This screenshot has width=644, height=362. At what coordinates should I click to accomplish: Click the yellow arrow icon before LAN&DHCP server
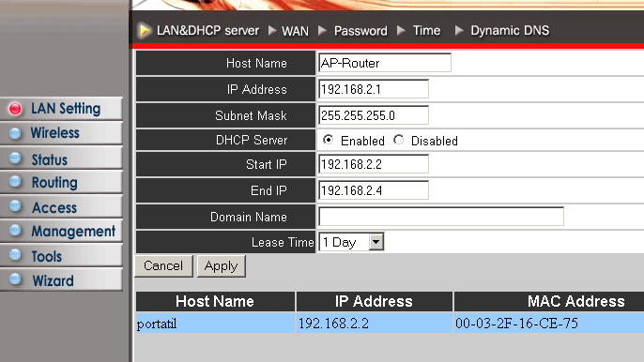[145, 30]
